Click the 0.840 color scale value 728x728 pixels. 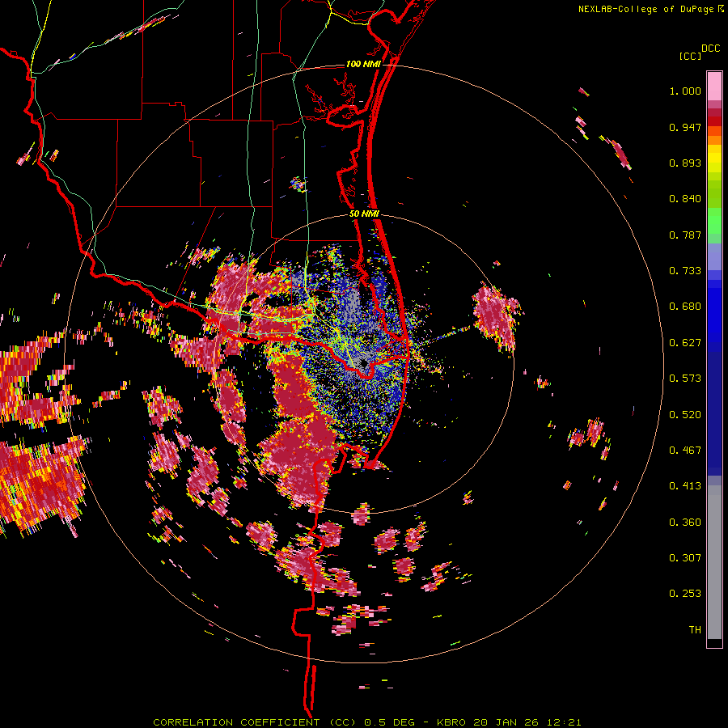coord(685,199)
